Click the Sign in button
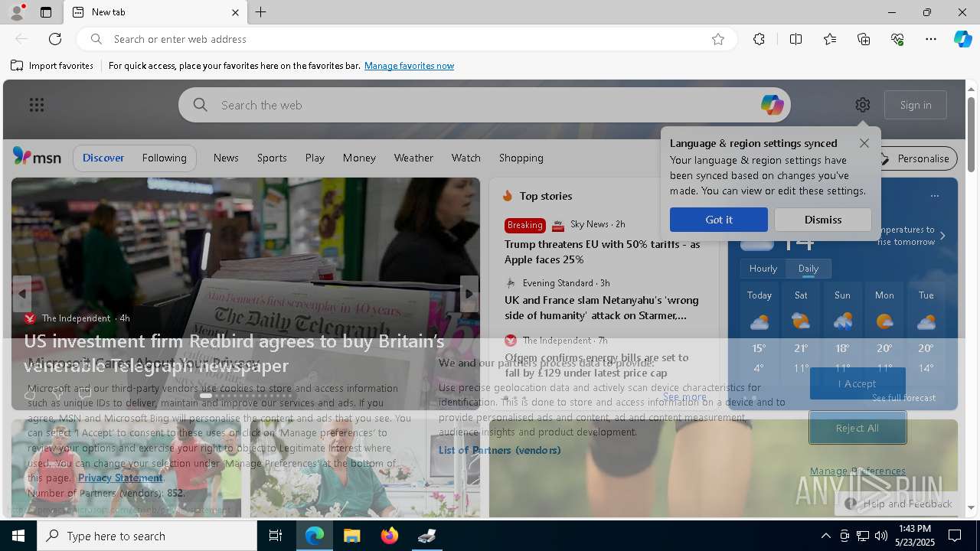This screenshot has height=551, width=980. coord(916,105)
